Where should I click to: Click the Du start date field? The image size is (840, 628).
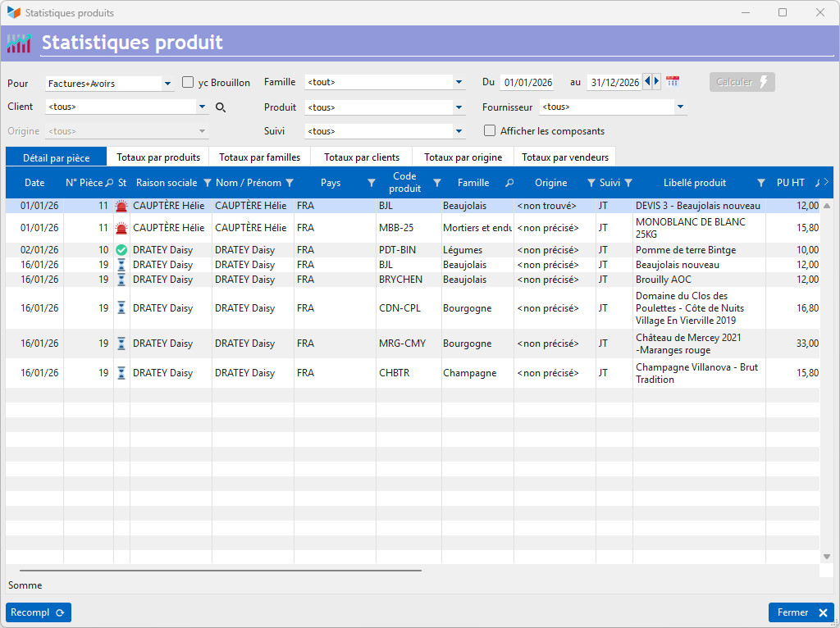pos(527,83)
